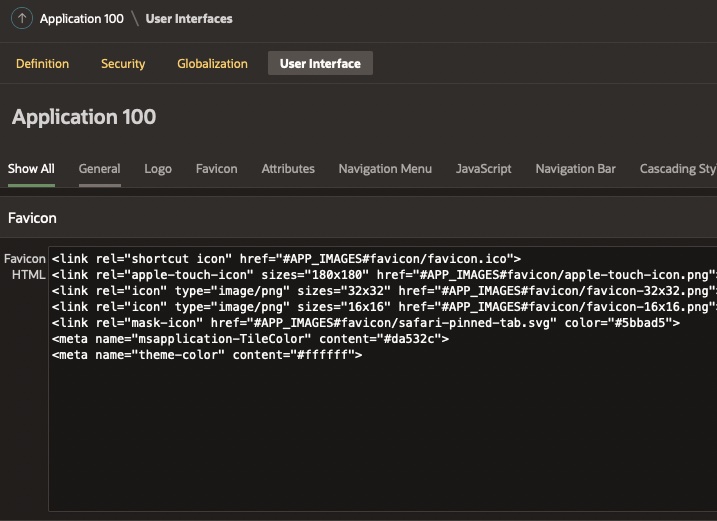
Task: Switch to the Definition tab
Action: pos(42,63)
